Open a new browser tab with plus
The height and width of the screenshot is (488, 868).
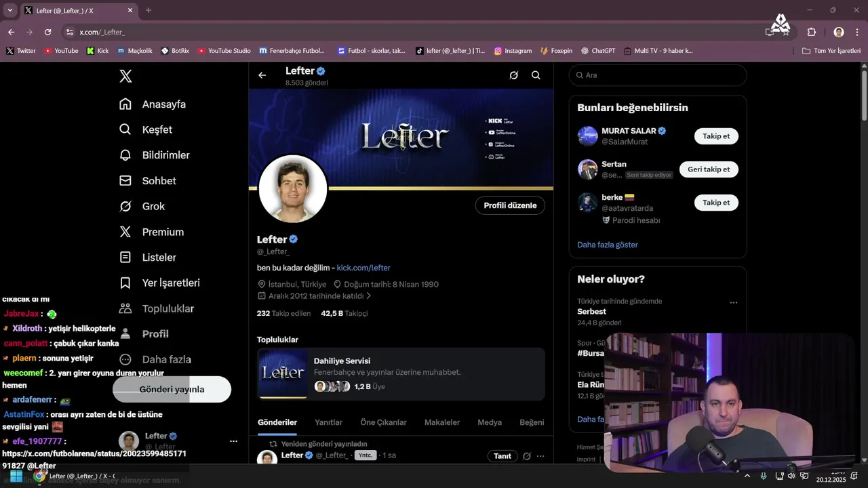(149, 10)
